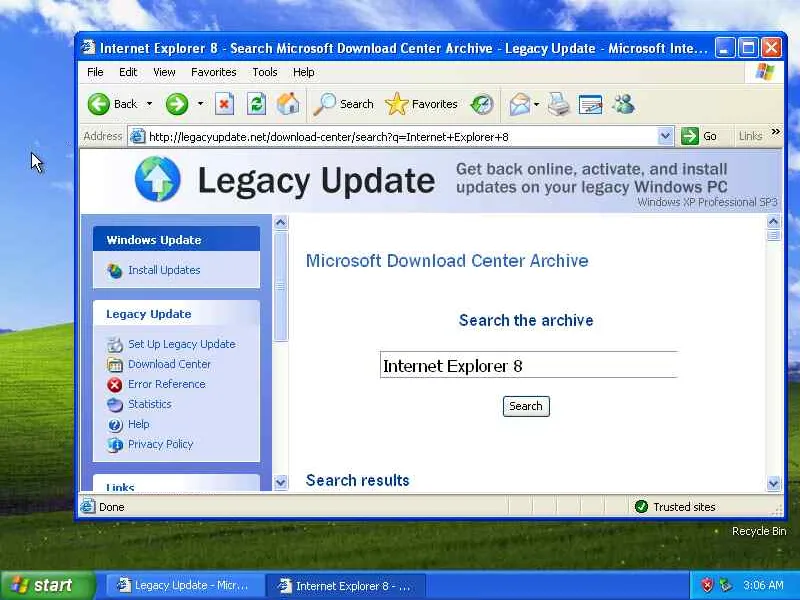Image resolution: width=800 pixels, height=600 pixels.
Task: Click the Recycle Bin desktop label
Action: pos(759,531)
